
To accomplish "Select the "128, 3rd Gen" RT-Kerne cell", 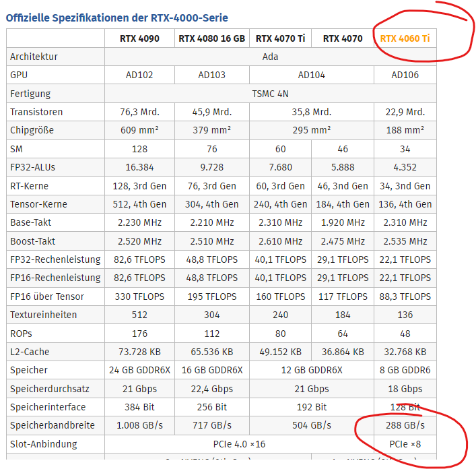I will pos(139,186).
